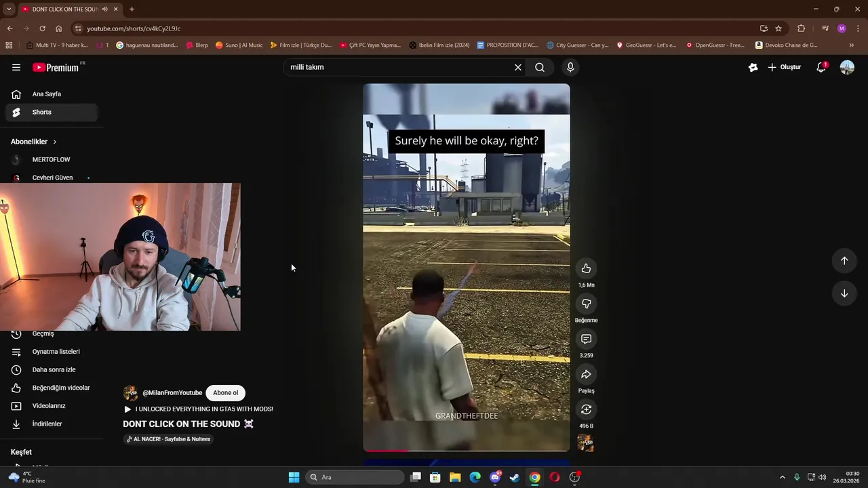Open Chrome profile avatar

click(x=842, y=28)
